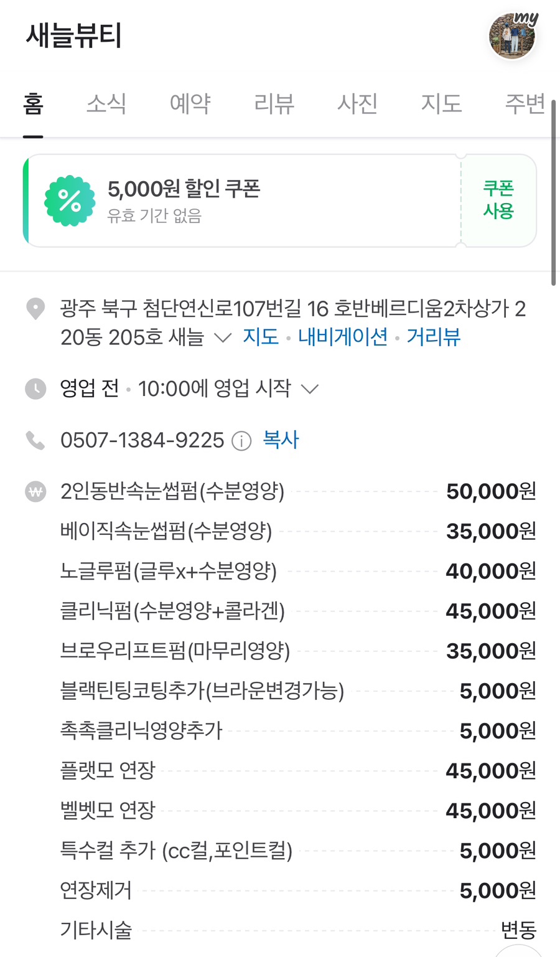Open the 예약 tab

coord(190,103)
